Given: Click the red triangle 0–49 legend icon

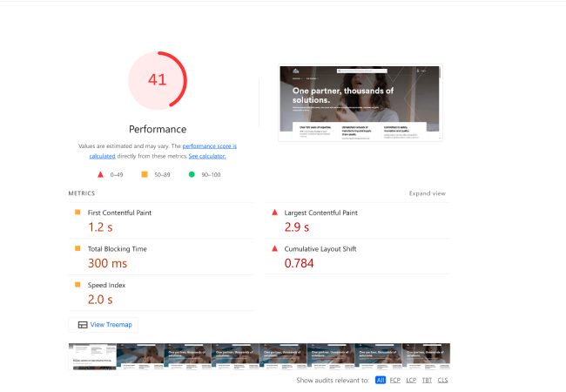Looking at the screenshot, I should pos(100,174).
